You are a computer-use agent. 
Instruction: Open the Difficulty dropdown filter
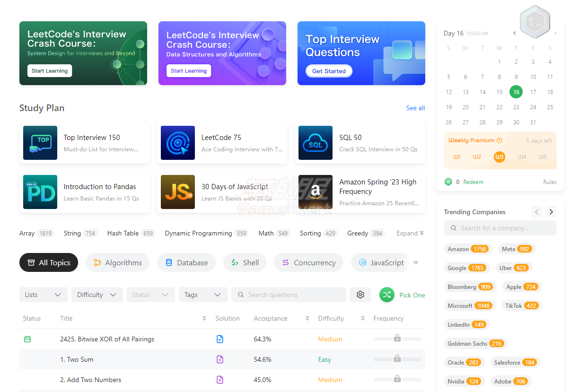click(97, 295)
